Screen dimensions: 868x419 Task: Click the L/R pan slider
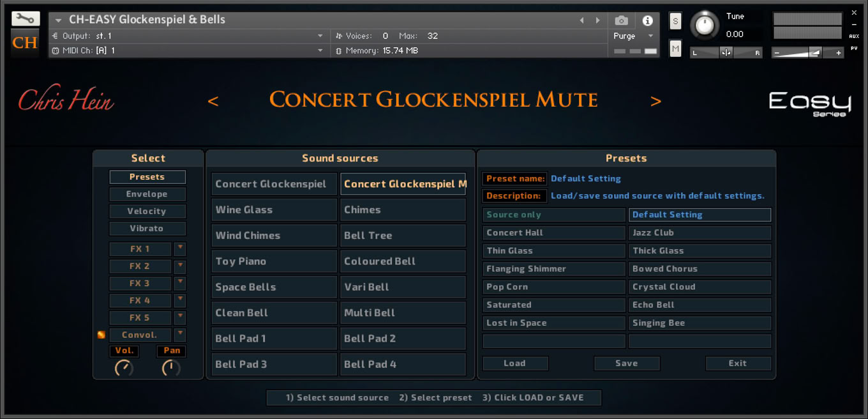click(x=726, y=53)
